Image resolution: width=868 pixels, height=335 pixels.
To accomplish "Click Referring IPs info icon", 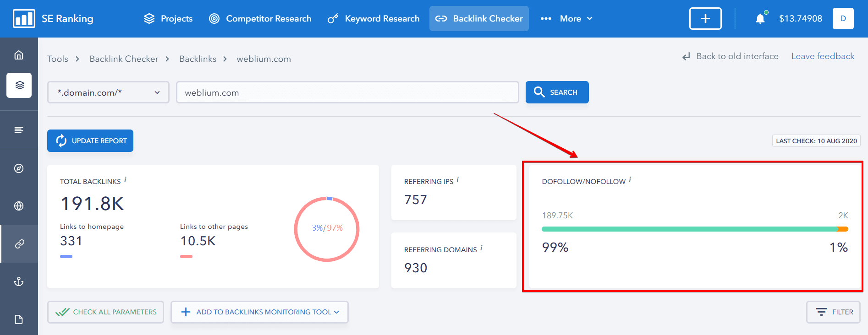I will click(x=457, y=180).
